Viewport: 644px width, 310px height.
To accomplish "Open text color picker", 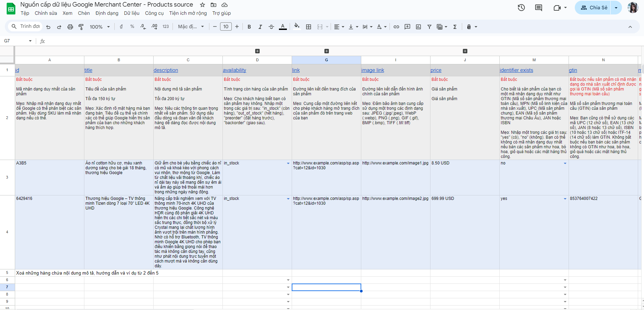I will tap(283, 27).
